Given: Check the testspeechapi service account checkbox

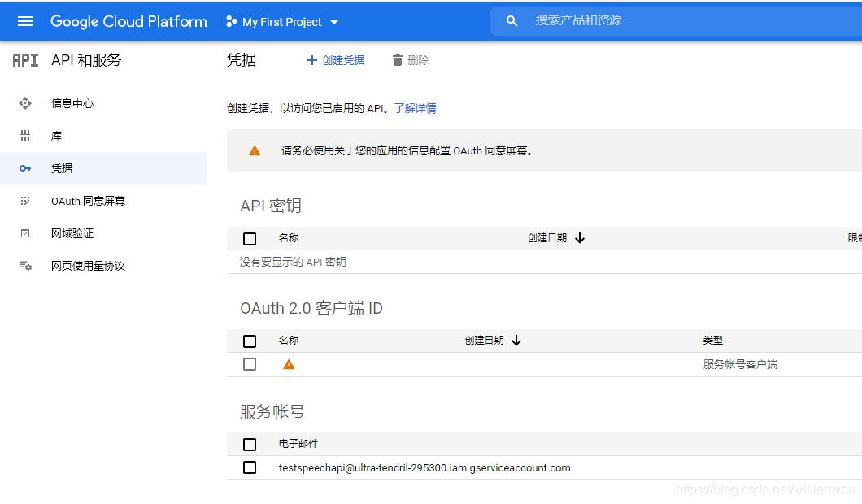Looking at the screenshot, I should [250, 467].
